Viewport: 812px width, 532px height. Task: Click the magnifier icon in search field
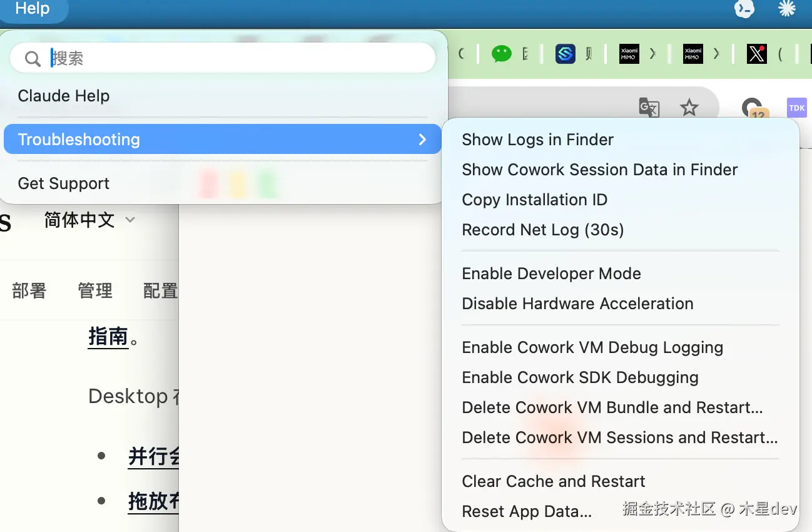(x=33, y=59)
